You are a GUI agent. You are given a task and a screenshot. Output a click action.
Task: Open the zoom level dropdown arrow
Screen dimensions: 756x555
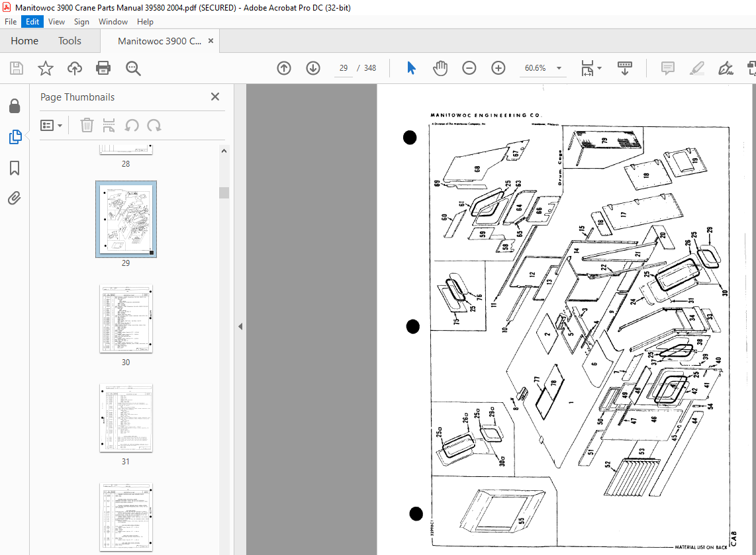tap(559, 68)
